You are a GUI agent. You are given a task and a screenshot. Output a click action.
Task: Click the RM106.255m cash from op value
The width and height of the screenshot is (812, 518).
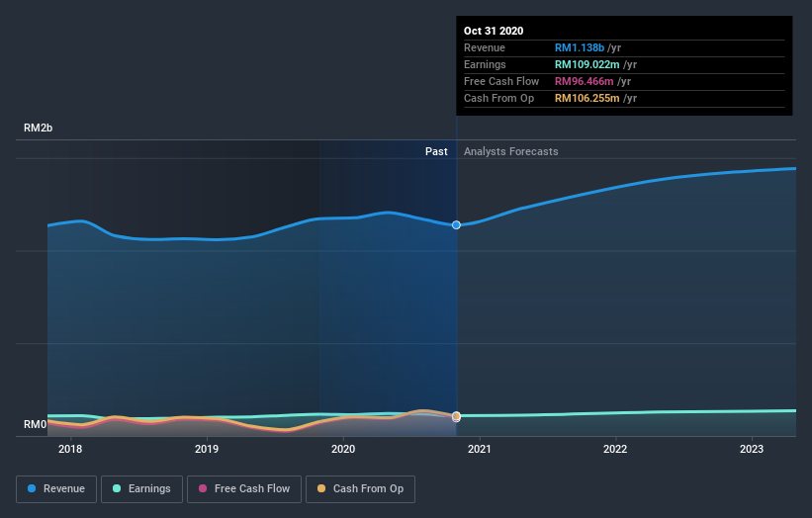pos(587,98)
